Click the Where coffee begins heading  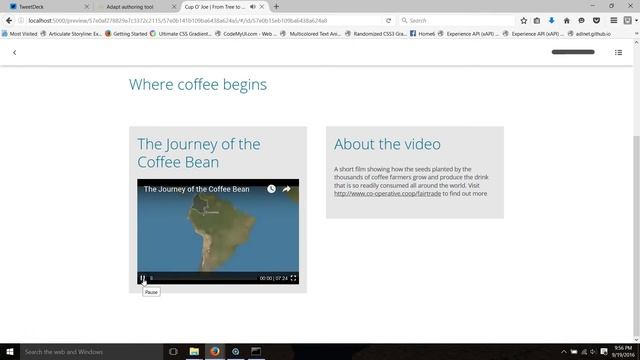pos(198,84)
